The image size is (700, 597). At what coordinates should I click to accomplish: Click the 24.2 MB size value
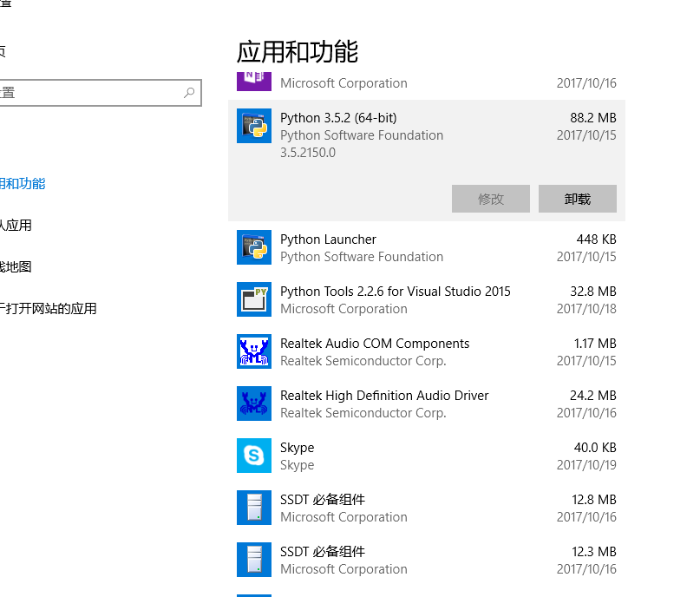click(x=592, y=396)
